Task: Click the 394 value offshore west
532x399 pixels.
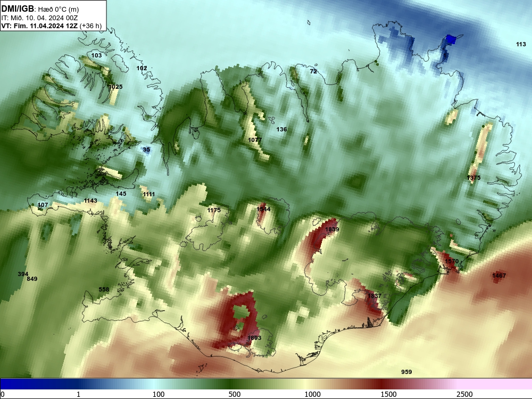Action: pos(23,274)
